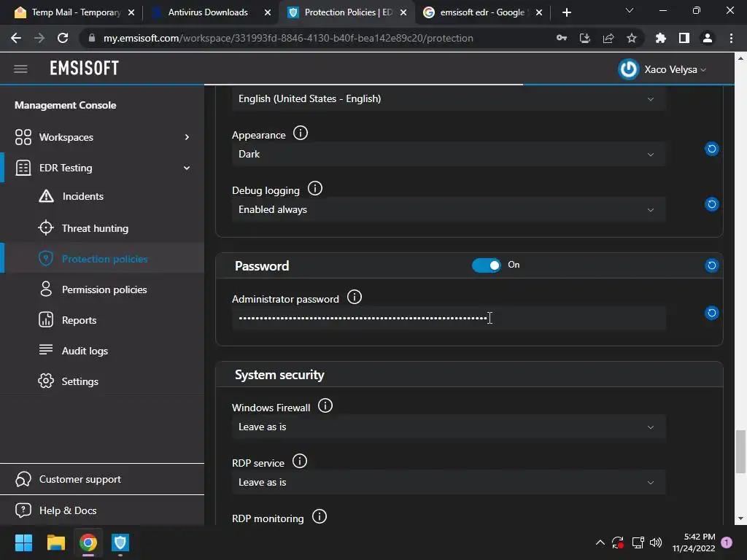
Task: Switch to the emsisoft edr Google tab
Action: (x=482, y=12)
